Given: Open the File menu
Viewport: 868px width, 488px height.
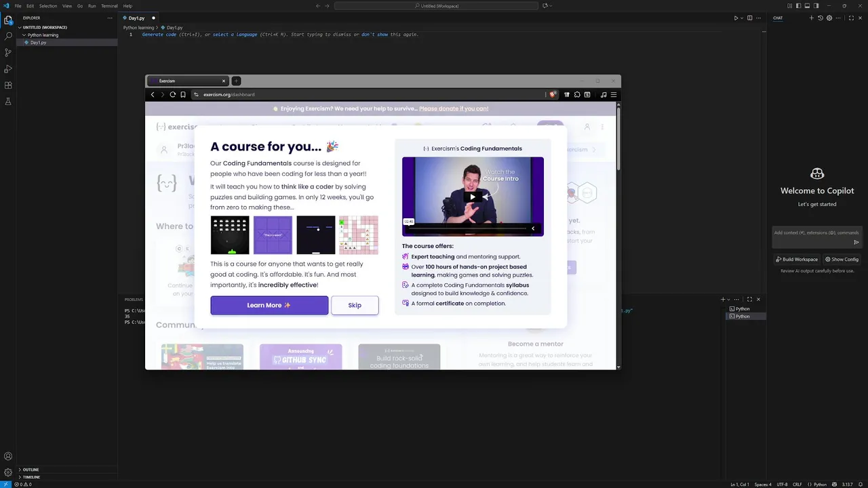Looking at the screenshot, I should tap(18, 5).
